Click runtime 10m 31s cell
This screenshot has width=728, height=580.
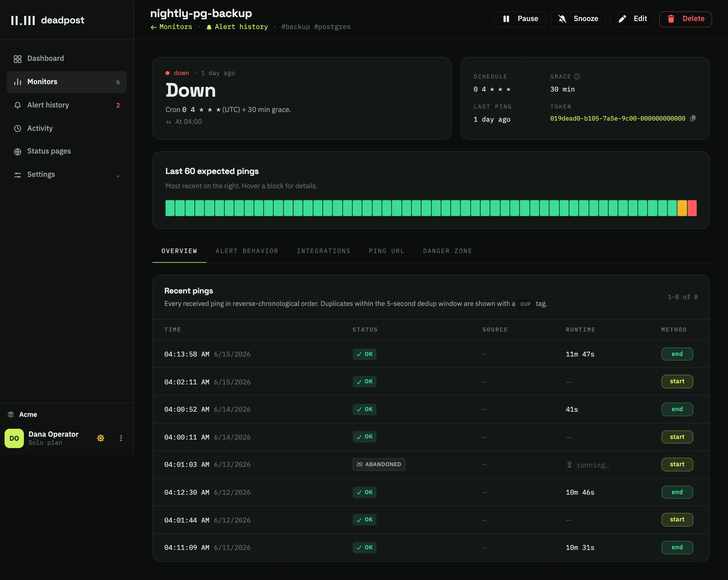tap(580, 548)
